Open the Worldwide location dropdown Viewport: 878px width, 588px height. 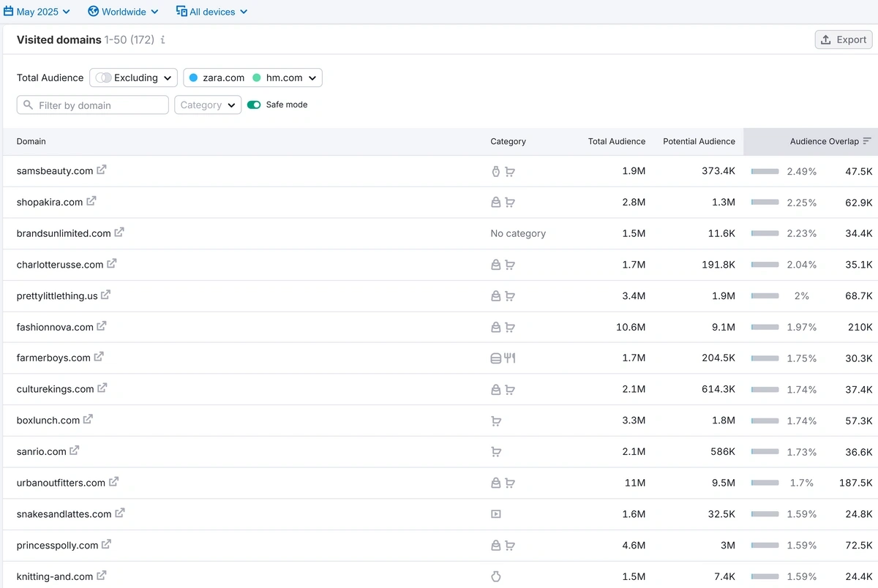(123, 12)
